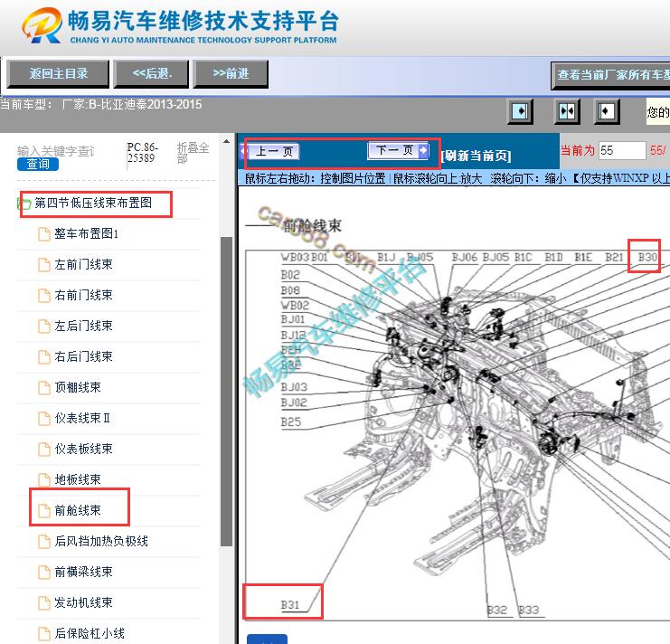Open 前横梁线束 tree item

(x=83, y=573)
